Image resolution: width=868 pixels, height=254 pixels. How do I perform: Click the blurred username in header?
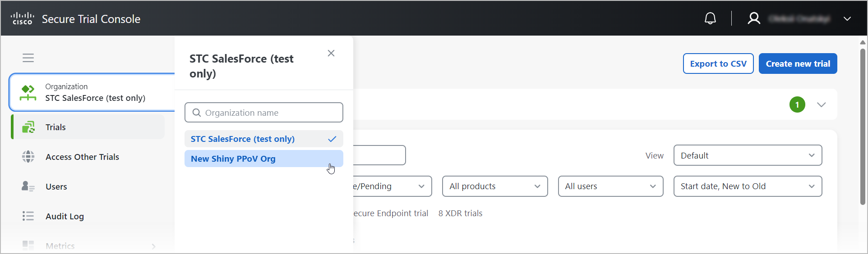tap(799, 18)
